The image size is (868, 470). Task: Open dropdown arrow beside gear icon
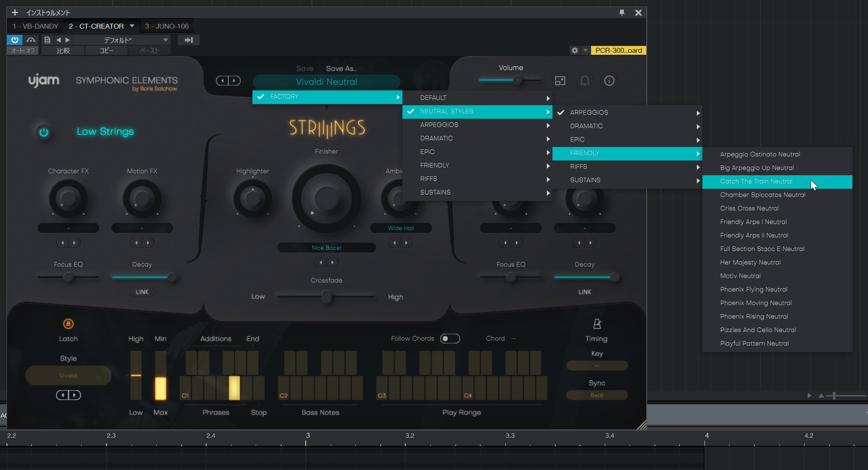point(585,50)
